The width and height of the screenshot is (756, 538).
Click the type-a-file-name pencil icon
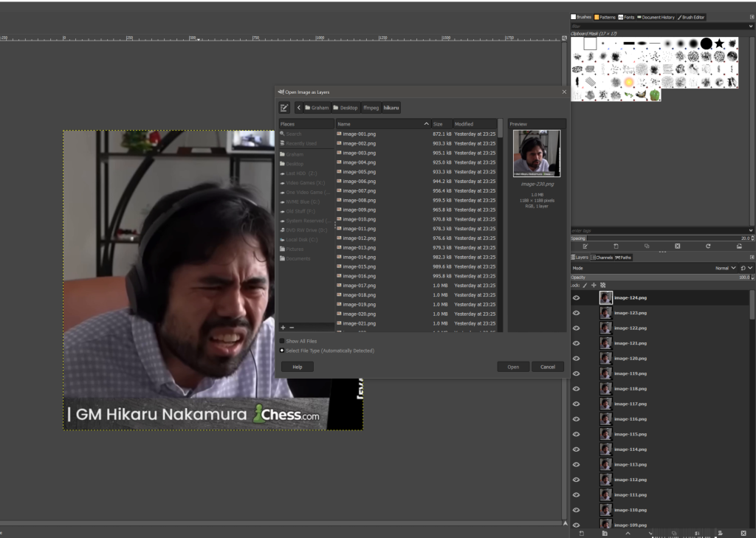pos(284,108)
